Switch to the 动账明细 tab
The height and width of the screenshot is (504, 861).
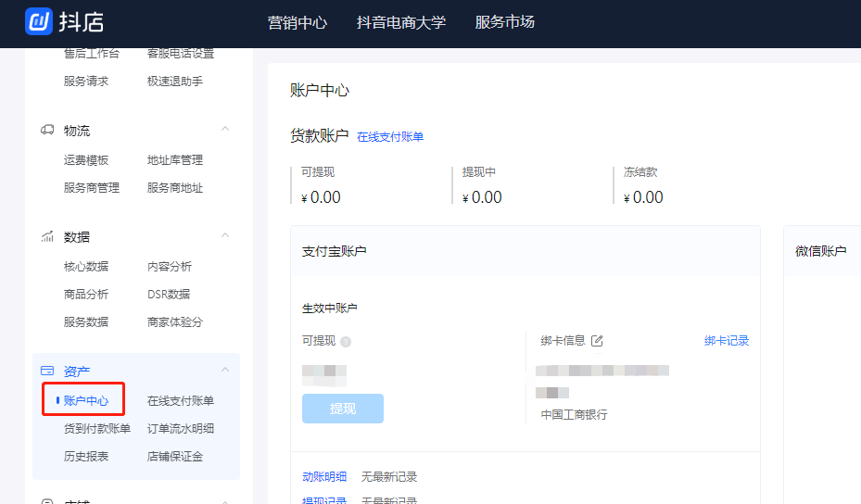click(324, 477)
